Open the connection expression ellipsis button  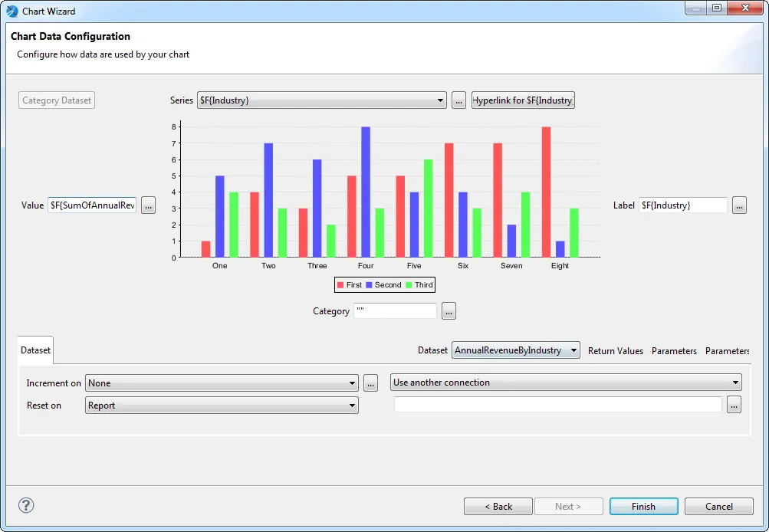(733, 404)
